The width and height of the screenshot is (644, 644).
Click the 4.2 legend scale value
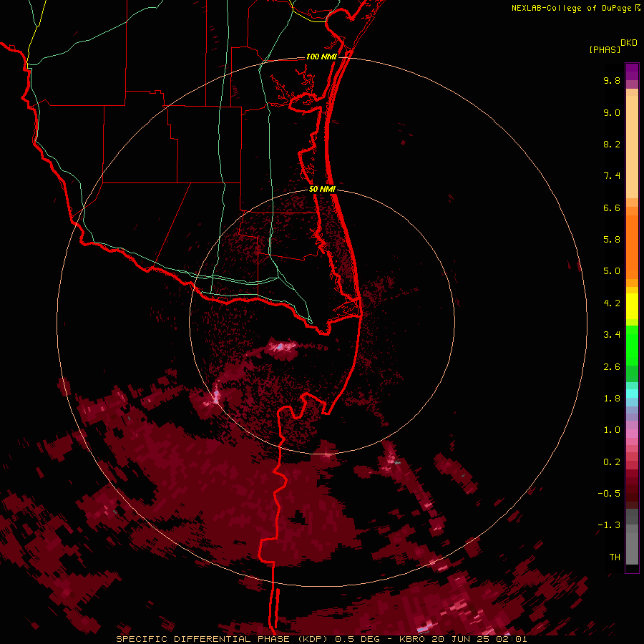click(612, 303)
